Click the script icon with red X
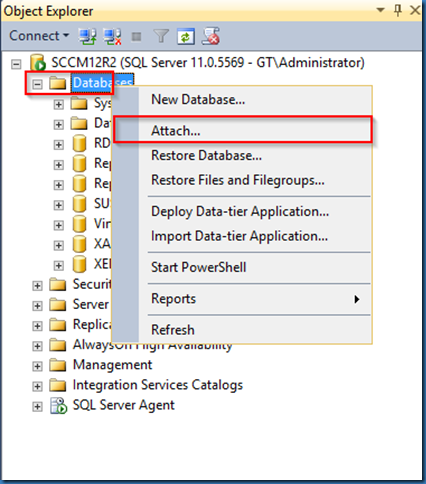The image size is (426, 484). tap(211, 36)
